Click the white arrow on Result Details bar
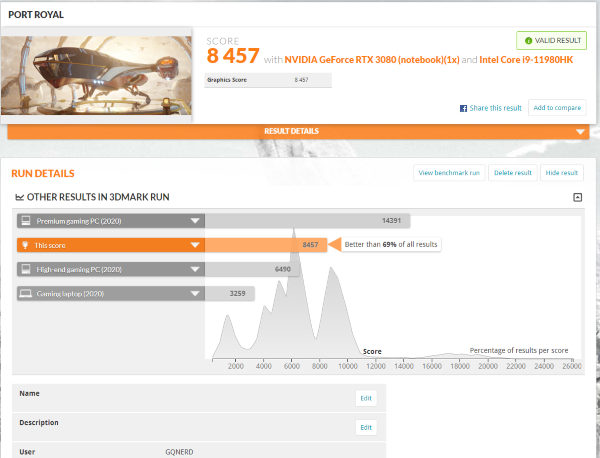600x458 pixels. [580, 132]
